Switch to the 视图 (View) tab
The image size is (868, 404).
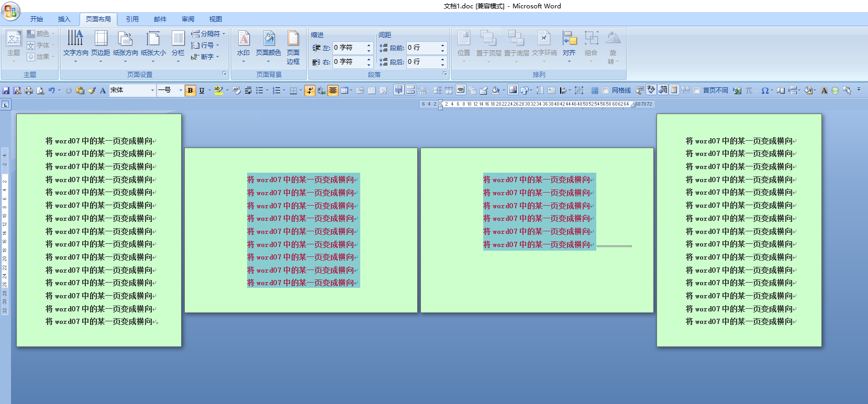(x=216, y=19)
